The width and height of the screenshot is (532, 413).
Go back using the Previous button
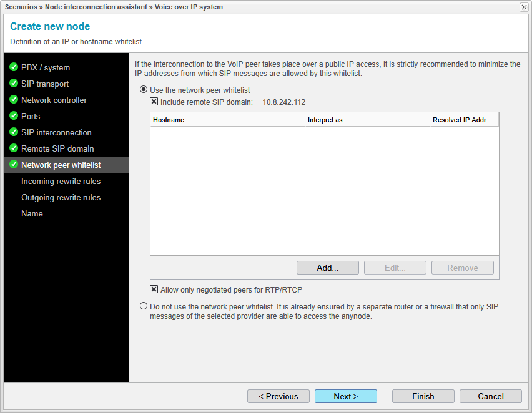278,396
